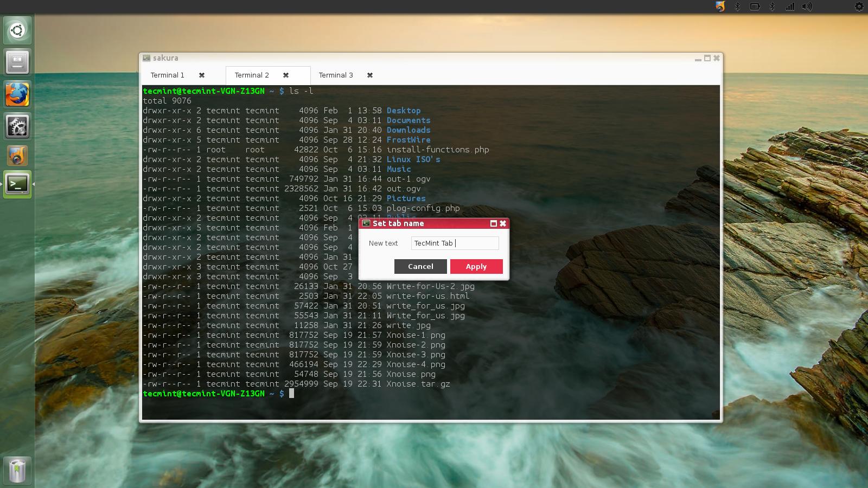The image size is (868, 488).
Task: Open the Ubuntu Dash launcher
Action: point(17,30)
